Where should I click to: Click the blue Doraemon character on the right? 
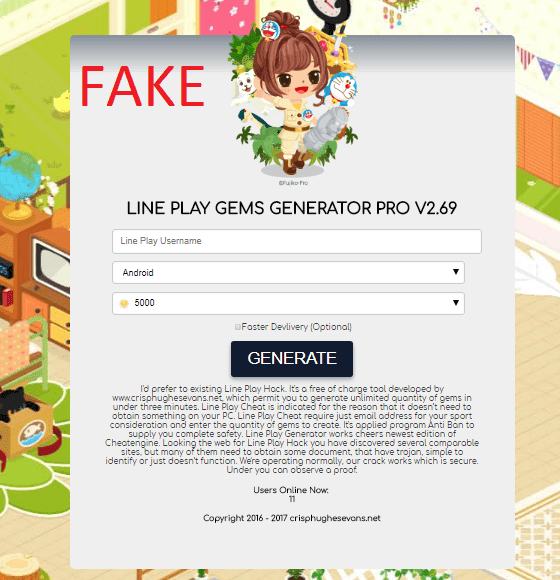coord(342,89)
